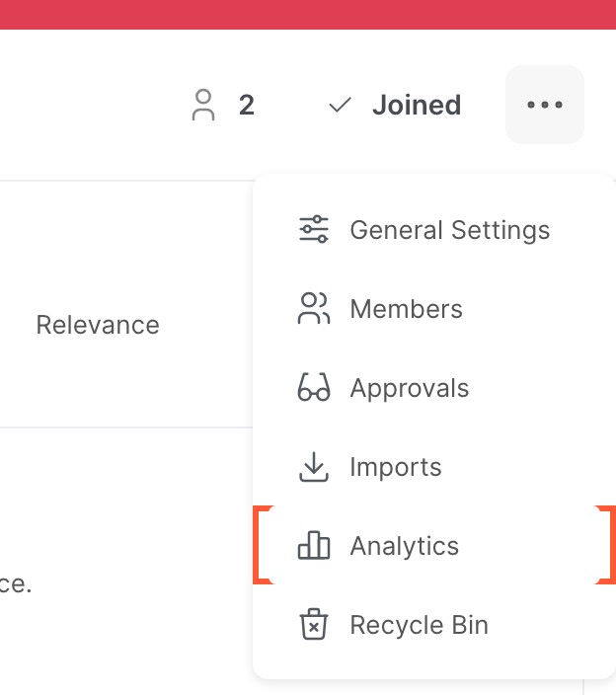616x695 pixels.
Task: Click the checkmark icon beside Joined
Action: (340, 105)
